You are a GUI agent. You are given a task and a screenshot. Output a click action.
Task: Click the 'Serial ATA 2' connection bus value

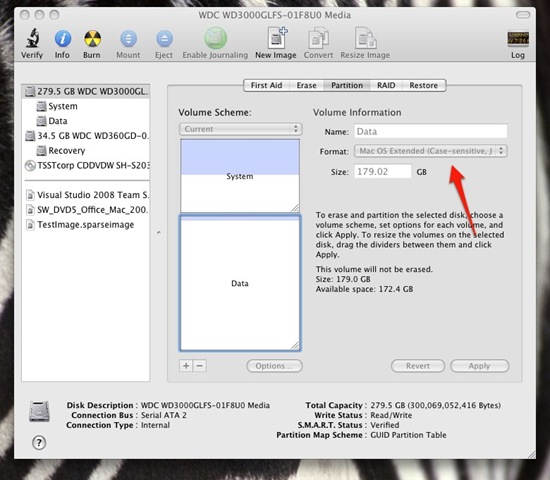[163, 415]
